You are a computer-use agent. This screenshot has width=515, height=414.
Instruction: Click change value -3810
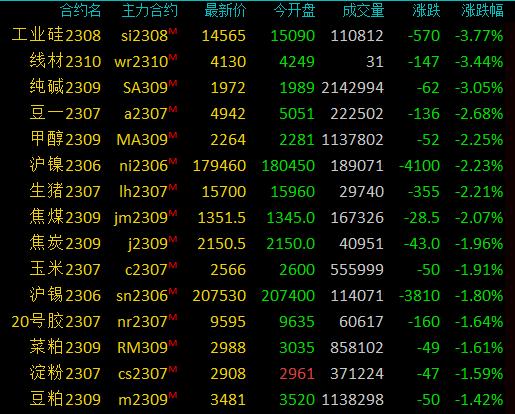click(x=420, y=296)
